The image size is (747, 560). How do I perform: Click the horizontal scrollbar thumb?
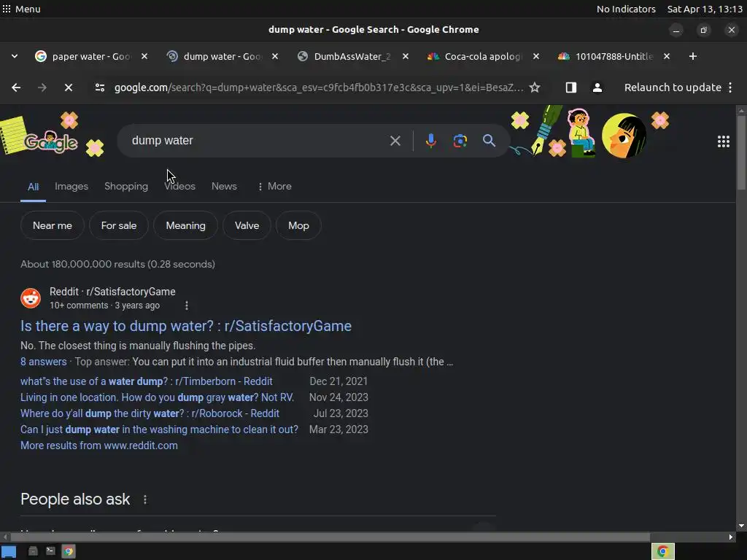point(330,537)
